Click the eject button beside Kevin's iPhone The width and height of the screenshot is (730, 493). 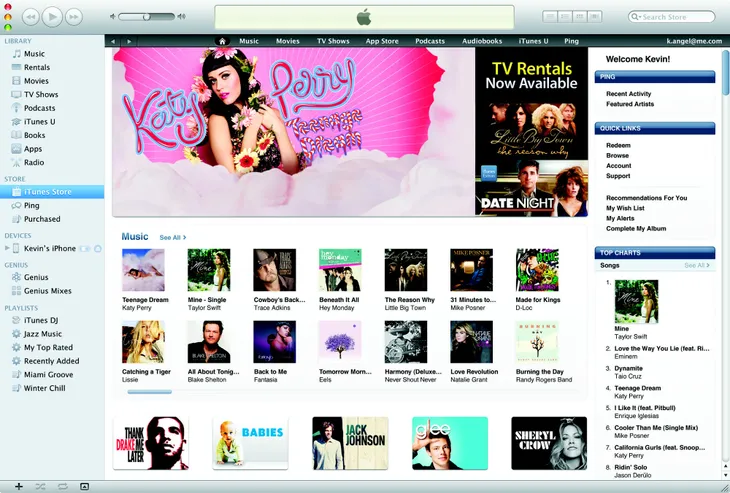[98, 249]
